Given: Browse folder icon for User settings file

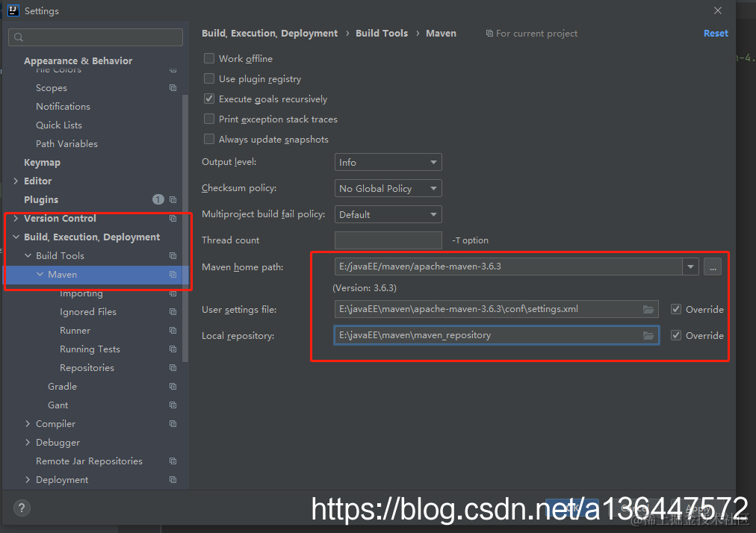Looking at the screenshot, I should (x=648, y=309).
